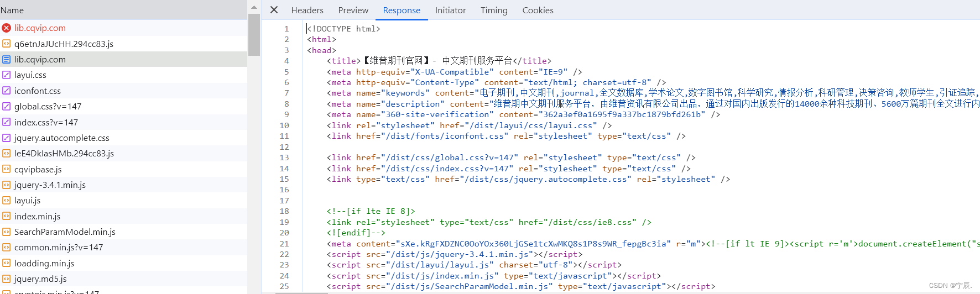Click the script icon beside leE4DklasHMb.294cc83.js

[7, 153]
